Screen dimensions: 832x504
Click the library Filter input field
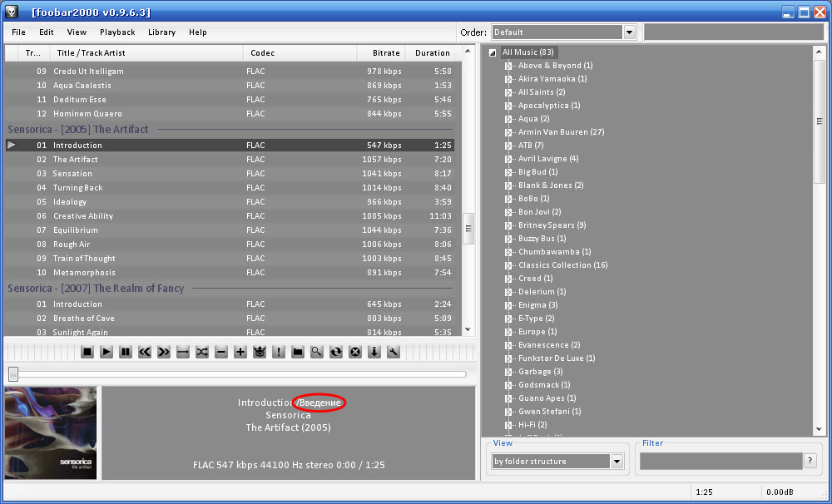pyautogui.click(x=721, y=462)
